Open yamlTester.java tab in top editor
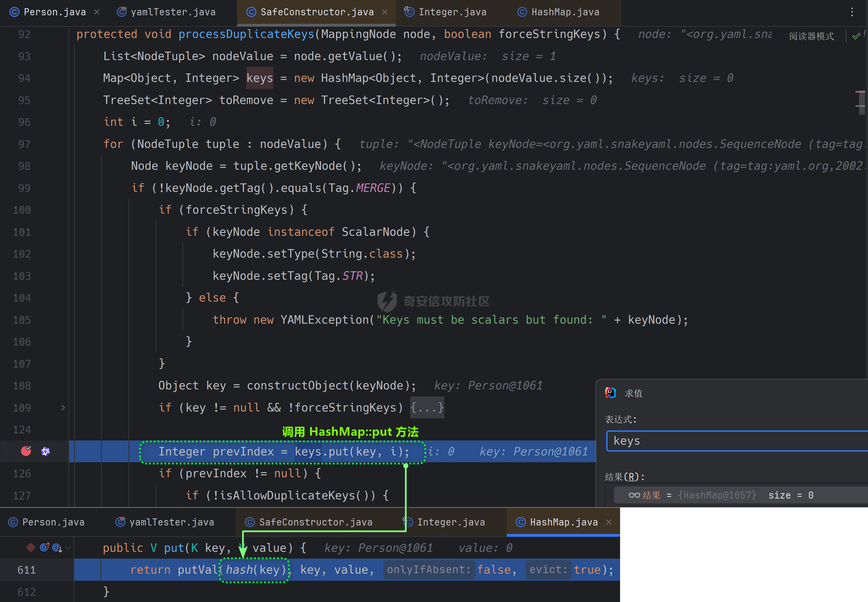The height and width of the screenshot is (602, 868). [173, 12]
